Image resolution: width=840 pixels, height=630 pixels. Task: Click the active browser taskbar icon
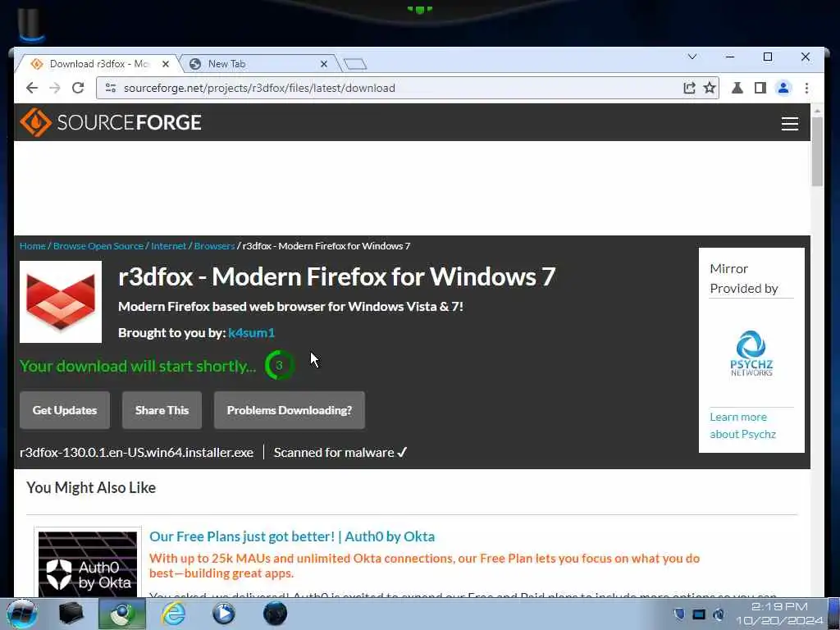point(122,614)
